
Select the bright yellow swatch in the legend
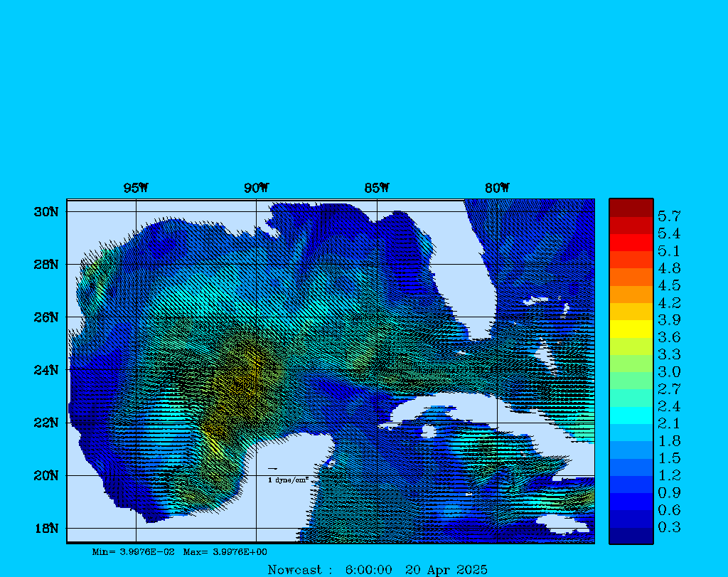coord(631,329)
